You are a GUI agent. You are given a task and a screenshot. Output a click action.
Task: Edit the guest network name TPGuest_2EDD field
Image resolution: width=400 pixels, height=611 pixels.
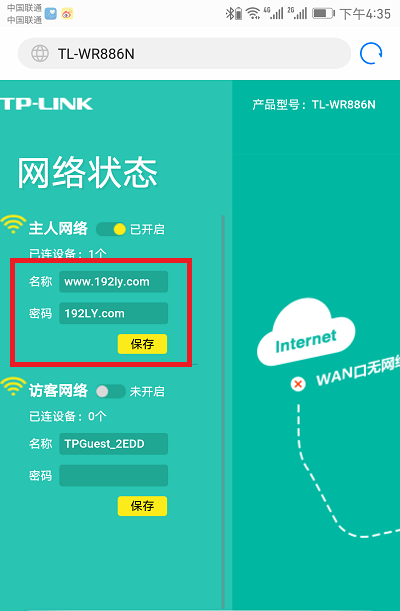tap(113, 444)
